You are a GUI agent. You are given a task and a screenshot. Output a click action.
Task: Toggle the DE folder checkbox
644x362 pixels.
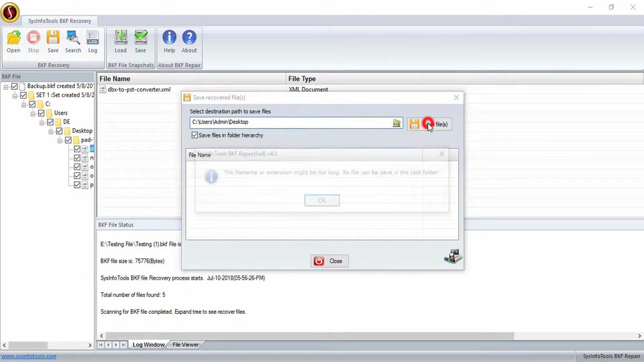pyautogui.click(x=50, y=122)
